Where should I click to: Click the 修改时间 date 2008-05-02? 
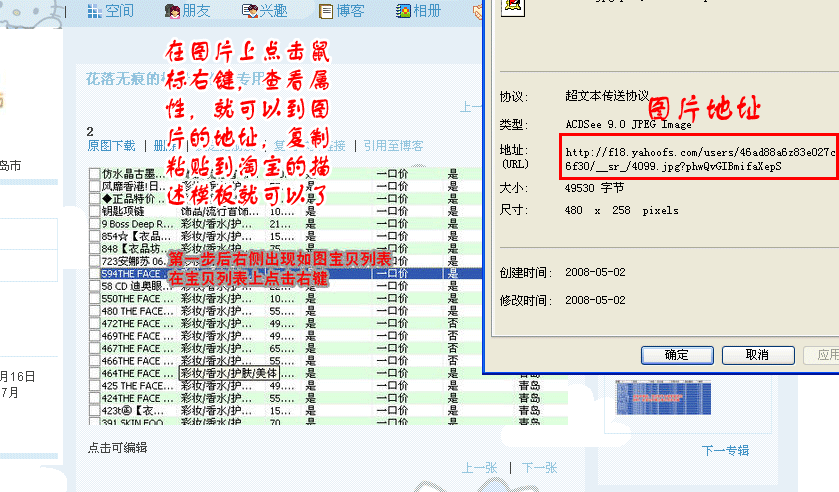(x=595, y=300)
